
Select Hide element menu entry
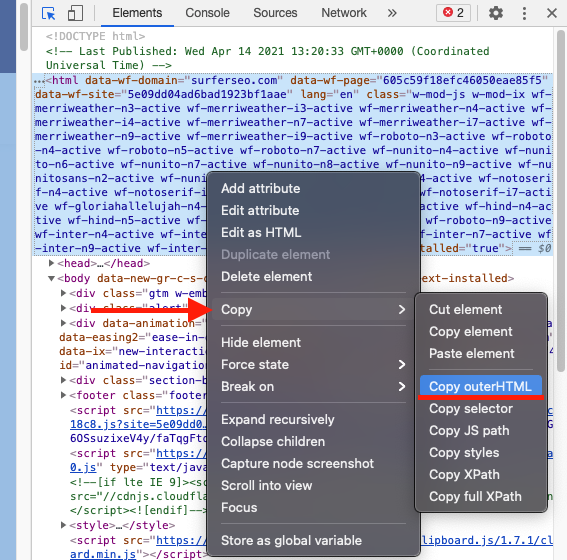[x=314, y=342]
